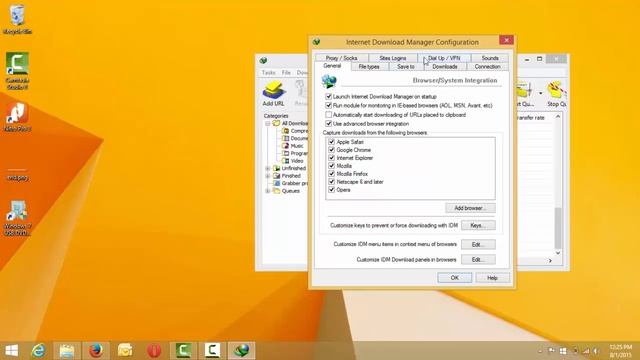
Task: Click the taskbar clock showing date
Action: pos(621,351)
